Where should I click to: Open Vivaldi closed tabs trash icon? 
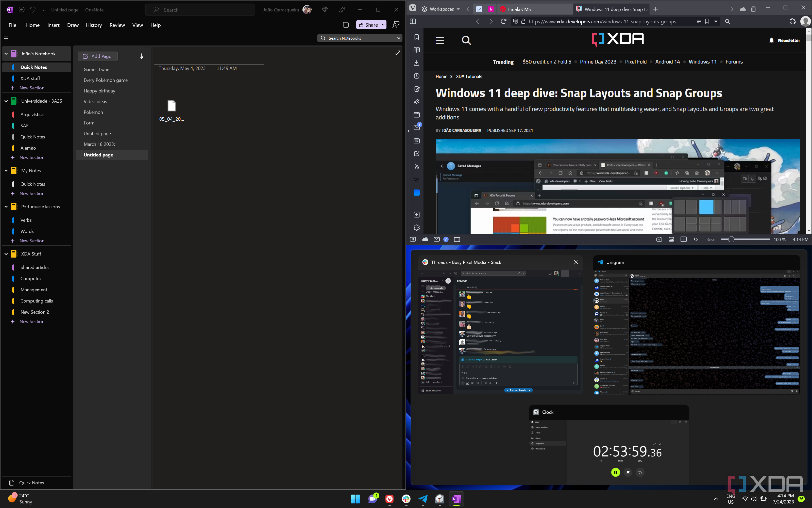pos(753,9)
